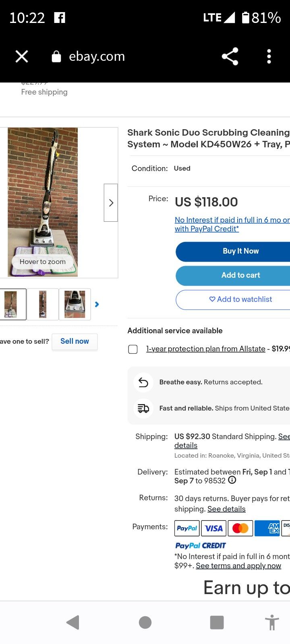Image resolution: width=290 pixels, height=644 pixels.
Task: Tap the padlock site security icon
Action: click(x=56, y=57)
